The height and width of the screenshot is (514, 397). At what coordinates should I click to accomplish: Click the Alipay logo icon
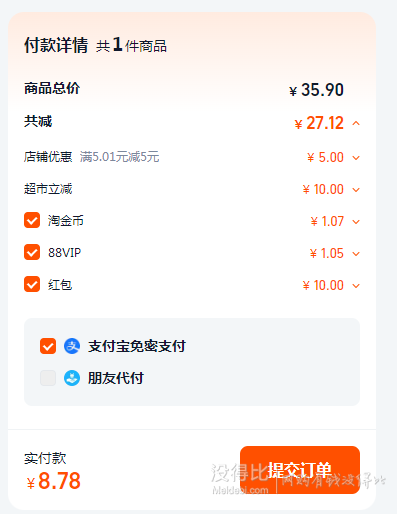(72, 346)
